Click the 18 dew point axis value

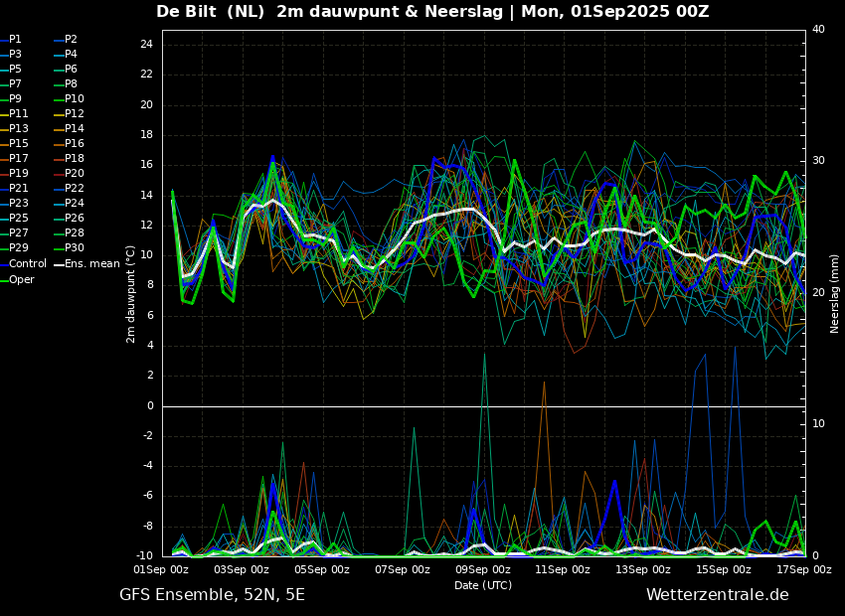tap(146, 135)
